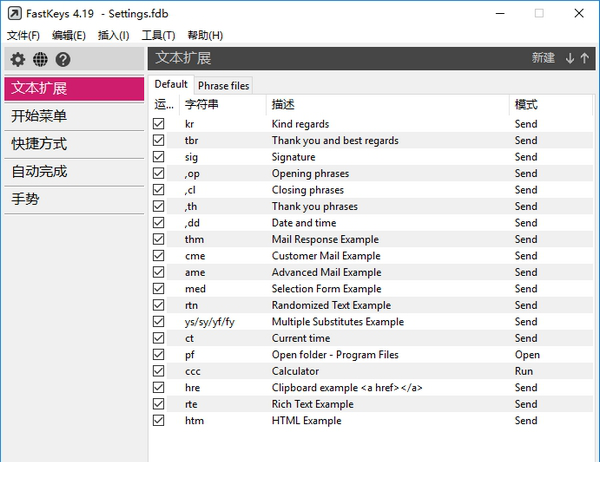Image resolution: width=600 pixels, height=480 pixels.
Task: Click the 新建 button
Action: click(x=543, y=58)
